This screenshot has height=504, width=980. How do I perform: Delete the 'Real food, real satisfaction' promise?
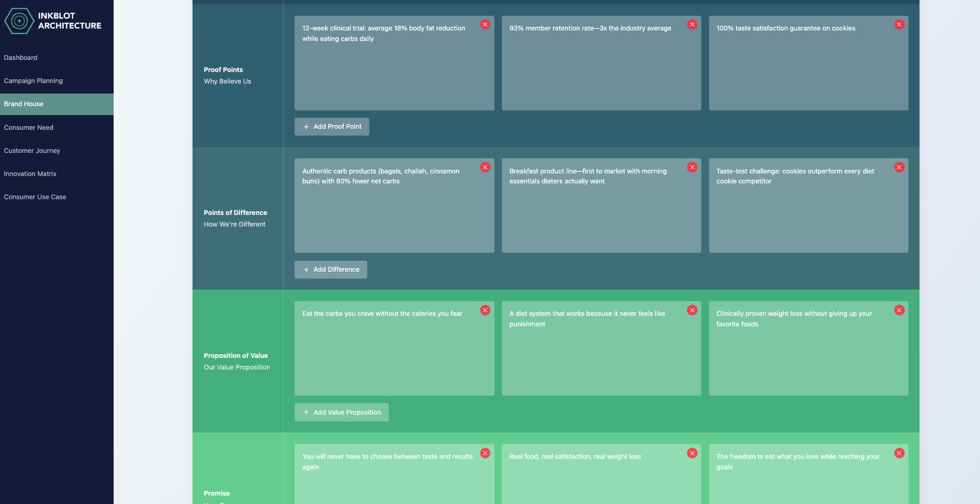(x=692, y=454)
